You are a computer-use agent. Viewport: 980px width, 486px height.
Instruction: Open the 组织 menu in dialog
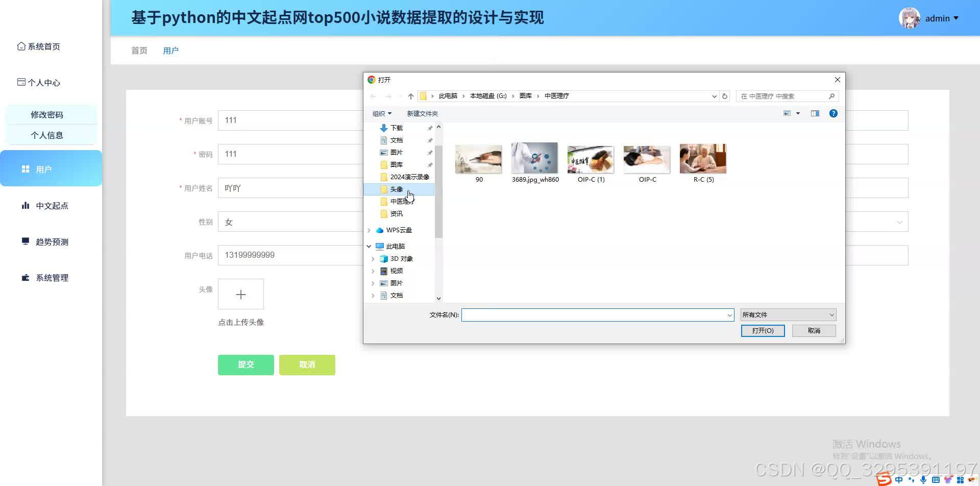click(x=381, y=113)
